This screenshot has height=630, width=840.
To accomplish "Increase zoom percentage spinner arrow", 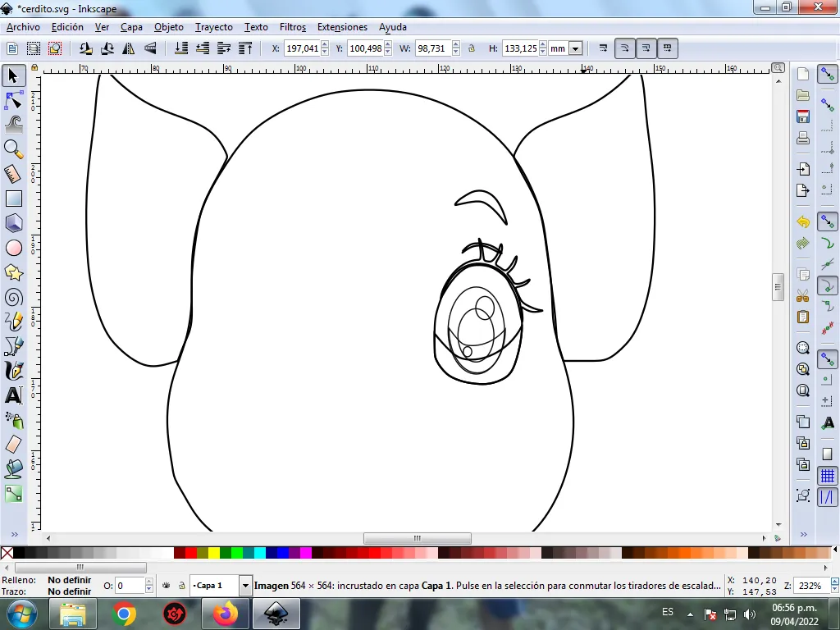I will pyautogui.click(x=834, y=582).
